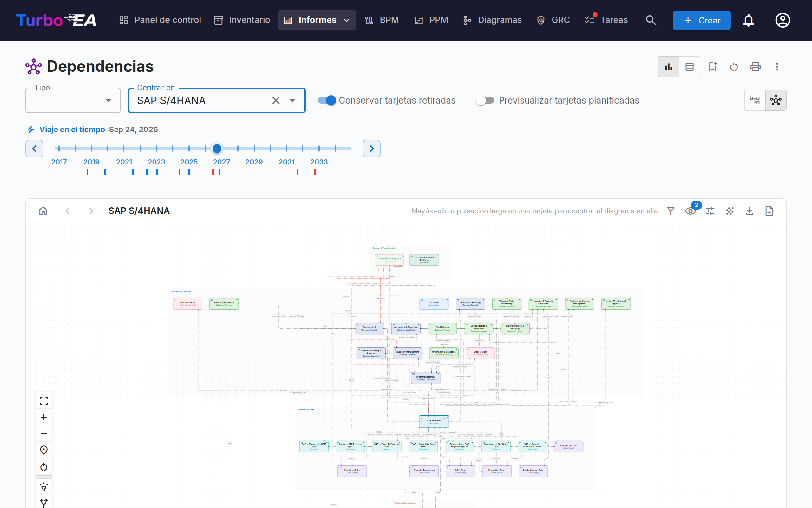The image size is (812, 508).
Task: Zoom in on the diagram
Action: (x=44, y=417)
